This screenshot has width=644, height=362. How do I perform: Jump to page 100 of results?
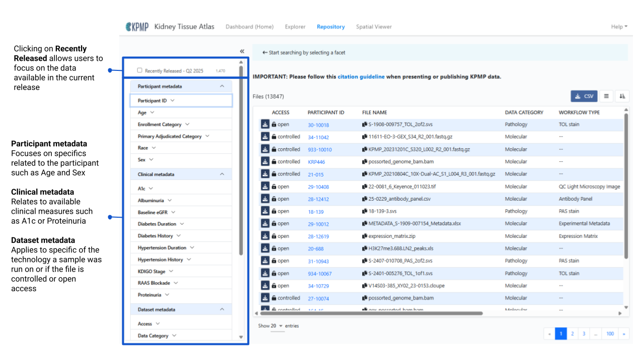coord(610,333)
